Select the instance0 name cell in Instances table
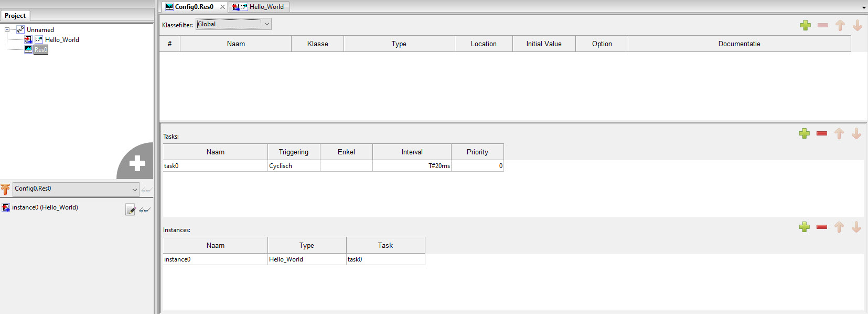Image resolution: width=868 pixels, height=314 pixels. pyautogui.click(x=216, y=259)
